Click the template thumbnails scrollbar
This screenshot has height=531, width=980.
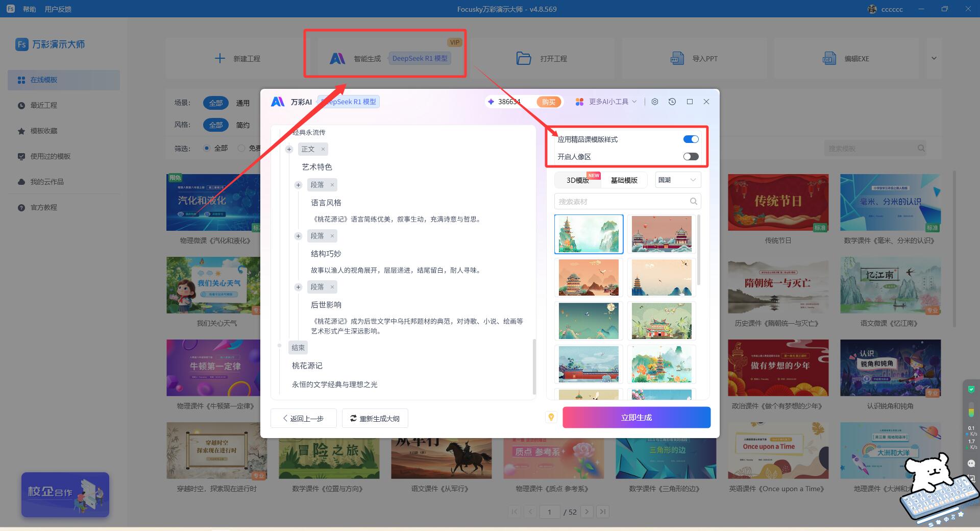point(699,250)
